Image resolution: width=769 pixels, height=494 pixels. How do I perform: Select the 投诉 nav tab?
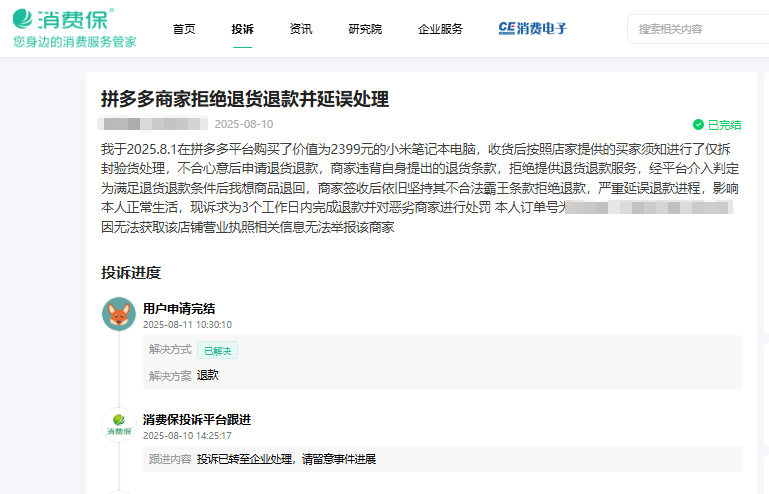click(x=243, y=29)
